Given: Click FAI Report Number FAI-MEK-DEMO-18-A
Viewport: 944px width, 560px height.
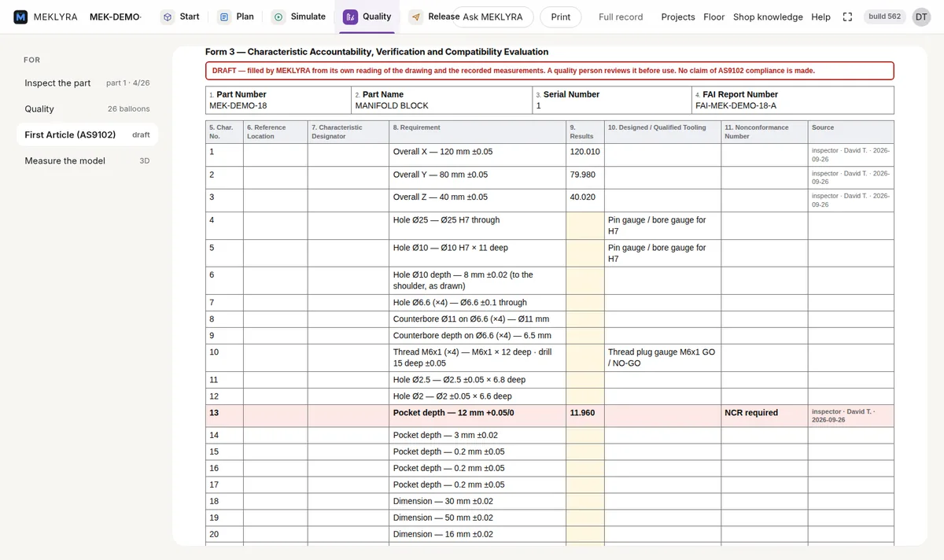Looking at the screenshot, I should 736,105.
